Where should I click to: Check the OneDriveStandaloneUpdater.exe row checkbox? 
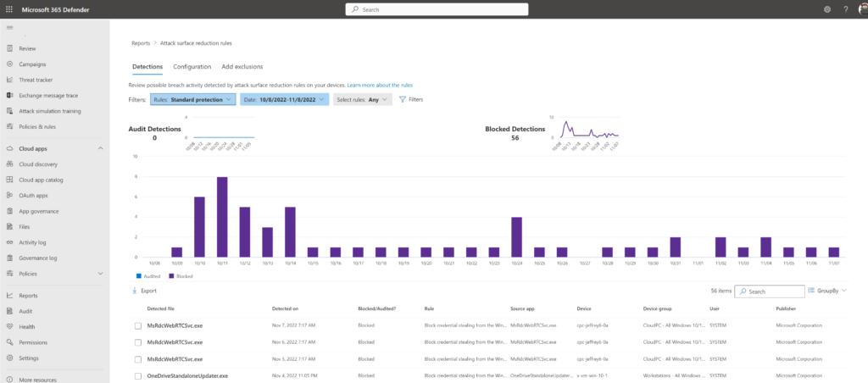(138, 376)
